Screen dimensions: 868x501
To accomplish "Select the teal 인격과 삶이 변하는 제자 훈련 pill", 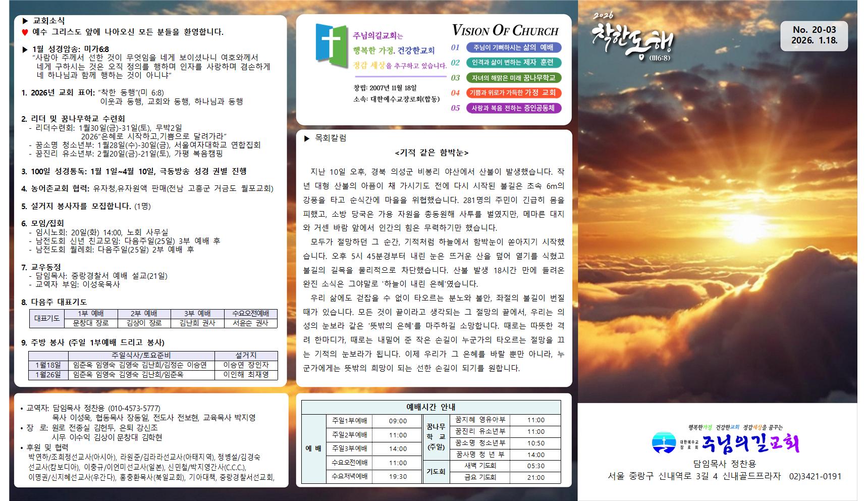I will [513, 63].
